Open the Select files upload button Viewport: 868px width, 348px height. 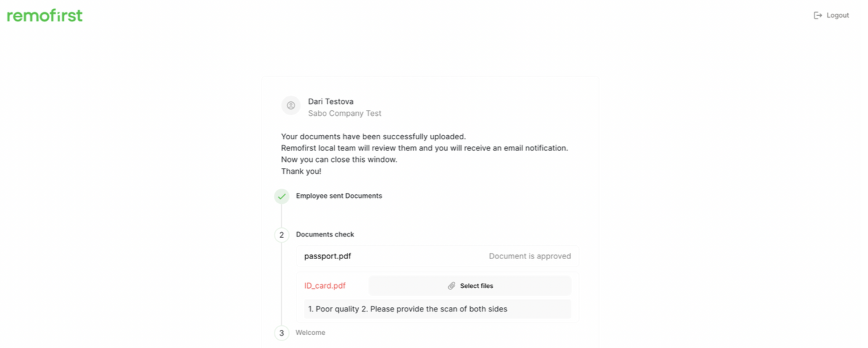470,286
